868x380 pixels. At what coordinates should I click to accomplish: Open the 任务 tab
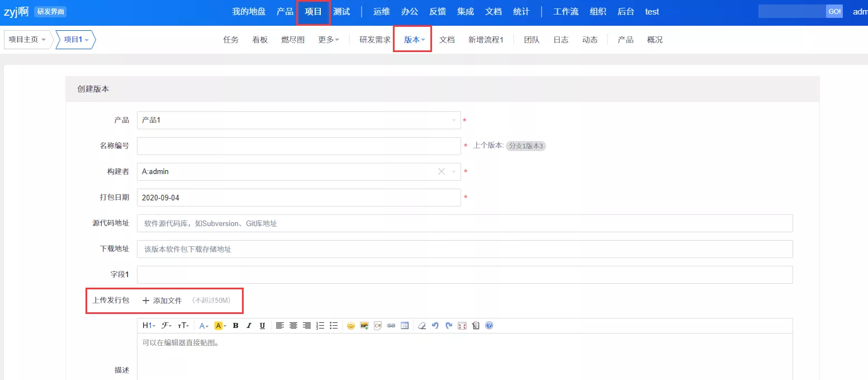pos(231,40)
